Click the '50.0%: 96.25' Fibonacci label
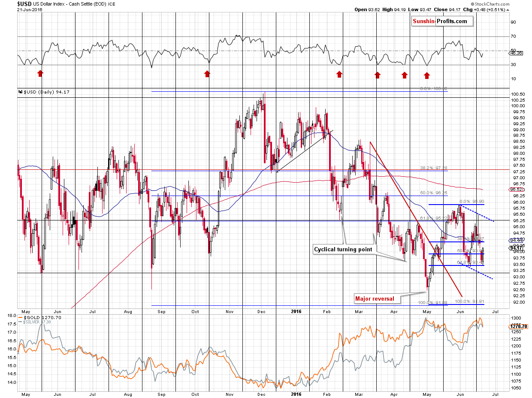The image size is (532, 398). [x=433, y=193]
